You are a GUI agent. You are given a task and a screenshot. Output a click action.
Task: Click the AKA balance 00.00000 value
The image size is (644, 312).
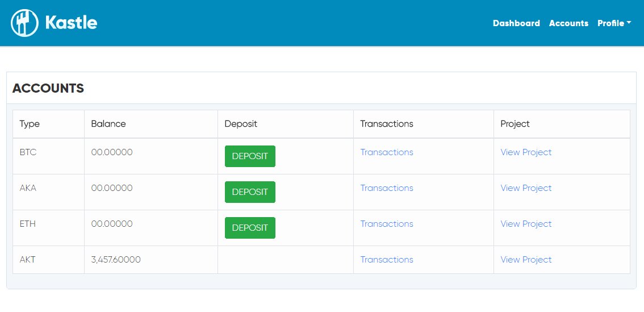pyautogui.click(x=112, y=188)
